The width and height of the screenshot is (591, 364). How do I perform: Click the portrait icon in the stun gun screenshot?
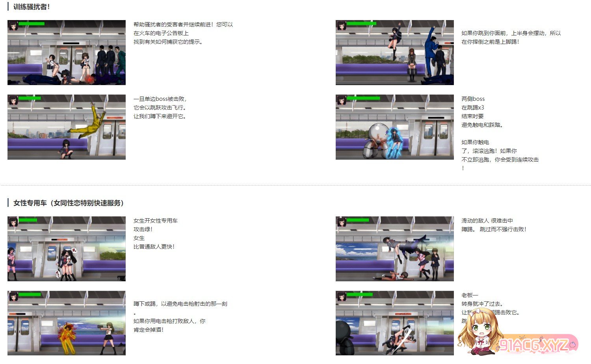(x=13, y=296)
